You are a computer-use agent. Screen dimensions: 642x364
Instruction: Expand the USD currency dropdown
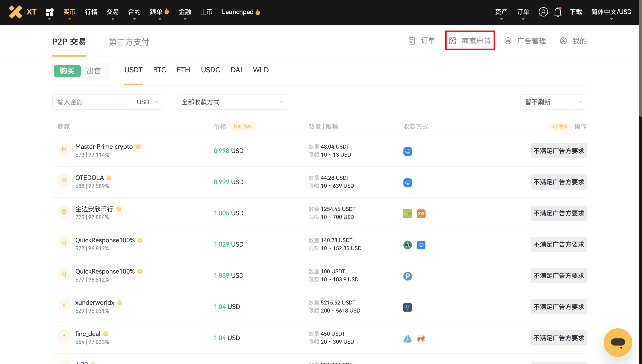coord(148,102)
